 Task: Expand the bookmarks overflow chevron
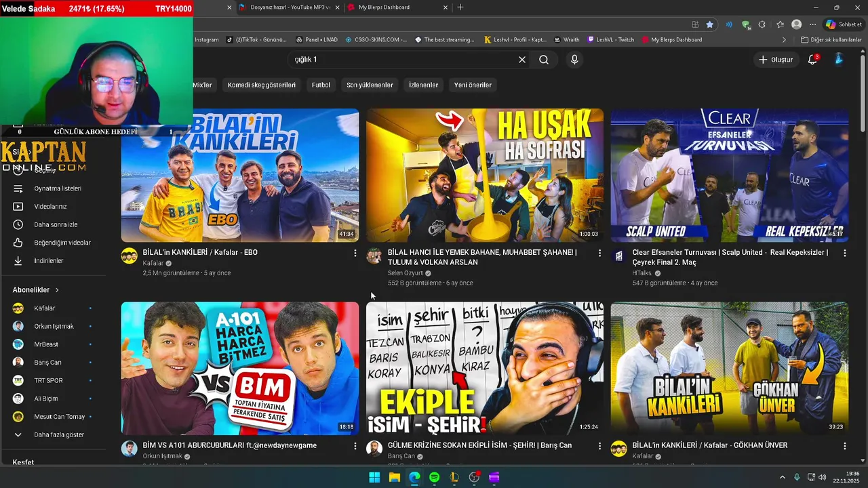coord(784,40)
